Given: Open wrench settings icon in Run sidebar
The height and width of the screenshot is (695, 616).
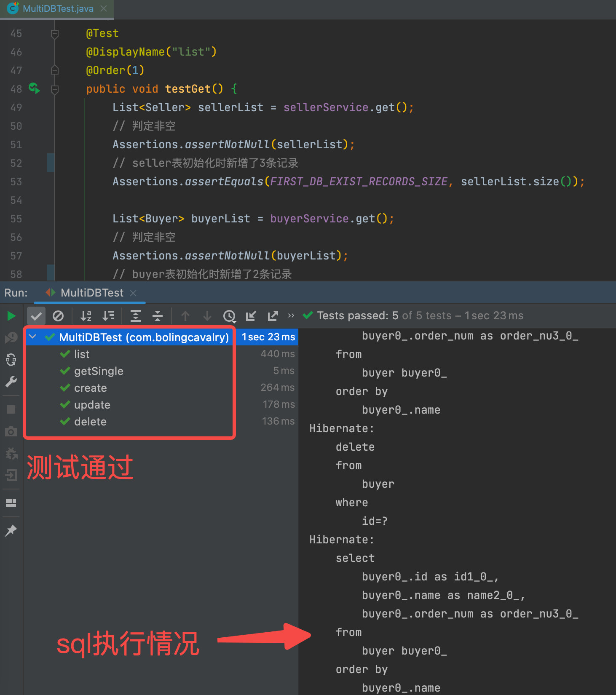Looking at the screenshot, I should [11, 382].
